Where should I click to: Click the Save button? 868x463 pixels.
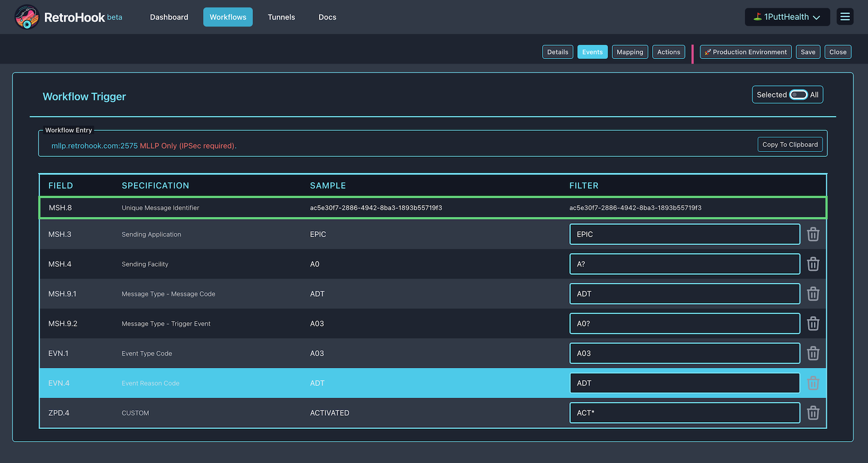[808, 52]
